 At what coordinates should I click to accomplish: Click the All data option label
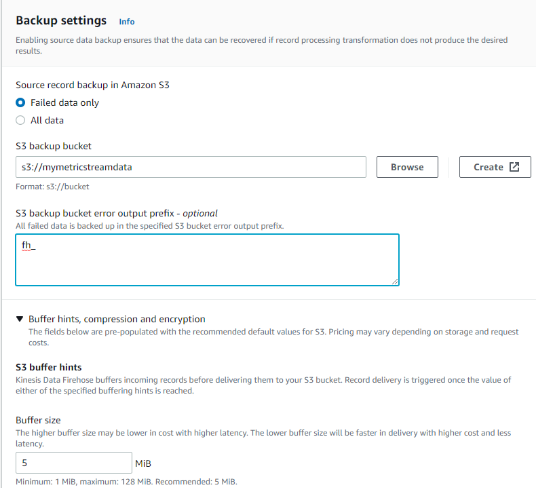click(x=47, y=120)
